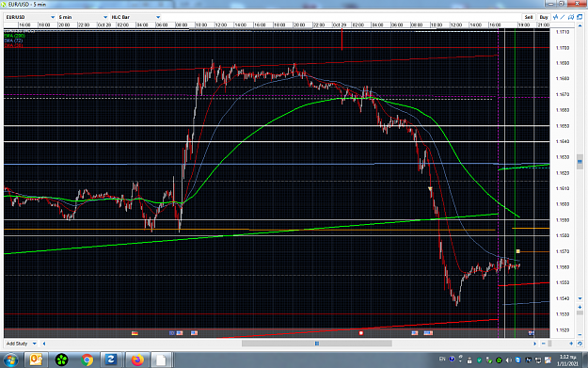The width and height of the screenshot is (588, 368).
Task: Click the detach chart window icon
Action: [x=580, y=17]
